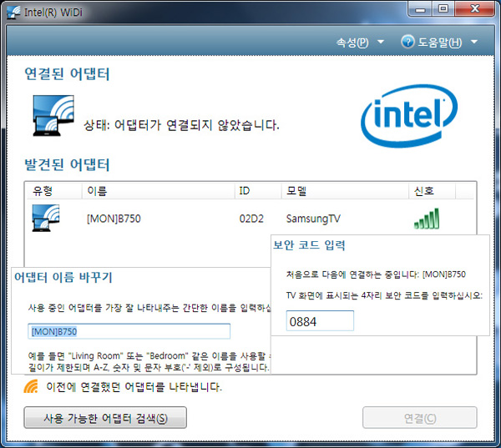Viewport: 501px width, 448px height.
Task: Click the orange previously-connected adapter icon
Action: 31,386
